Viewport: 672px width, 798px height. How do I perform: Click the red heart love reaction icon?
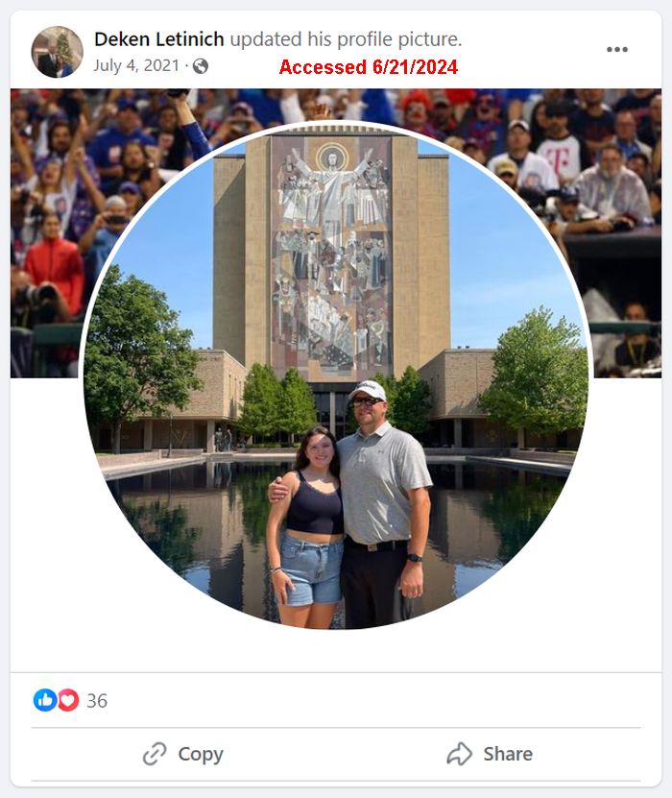pos(68,700)
